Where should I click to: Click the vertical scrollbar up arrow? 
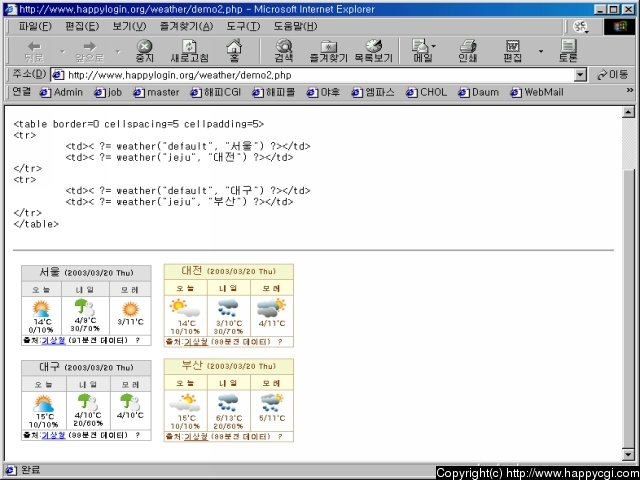[x=628, y=112]
